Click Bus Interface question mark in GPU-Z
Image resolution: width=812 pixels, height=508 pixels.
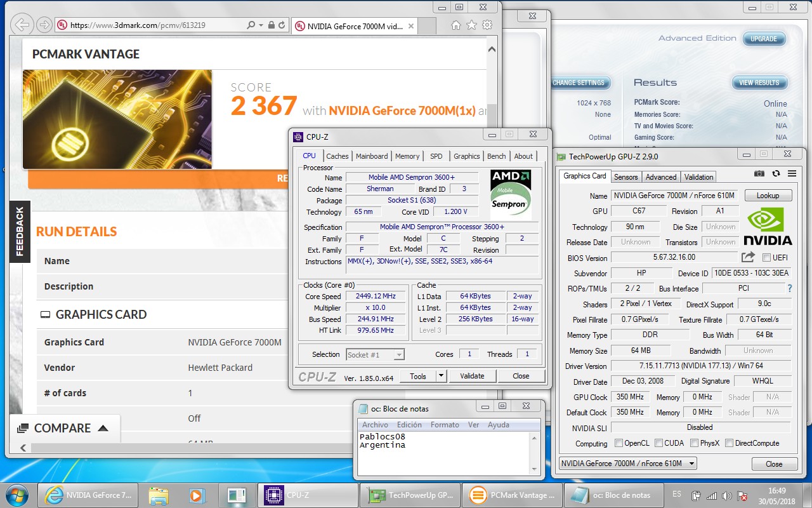(790, 288)
